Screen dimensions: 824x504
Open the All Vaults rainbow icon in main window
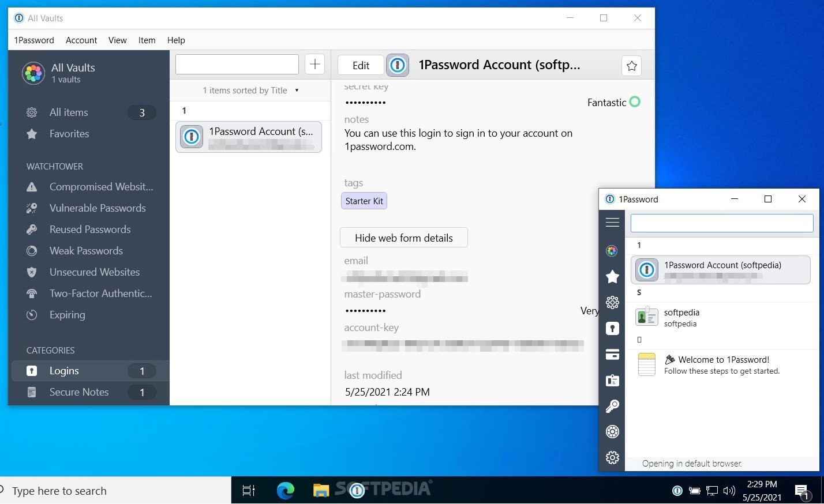coord(33,73)
